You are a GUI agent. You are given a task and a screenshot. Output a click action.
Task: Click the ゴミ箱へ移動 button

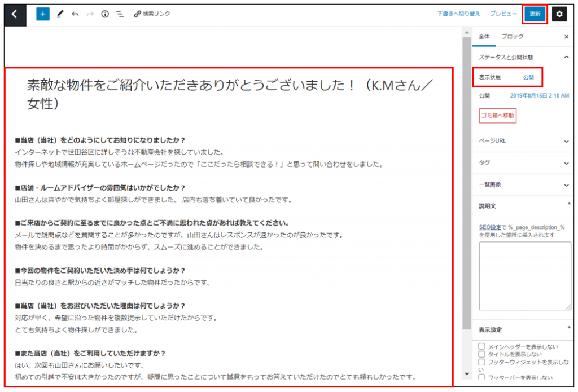[x=497, y=116]
